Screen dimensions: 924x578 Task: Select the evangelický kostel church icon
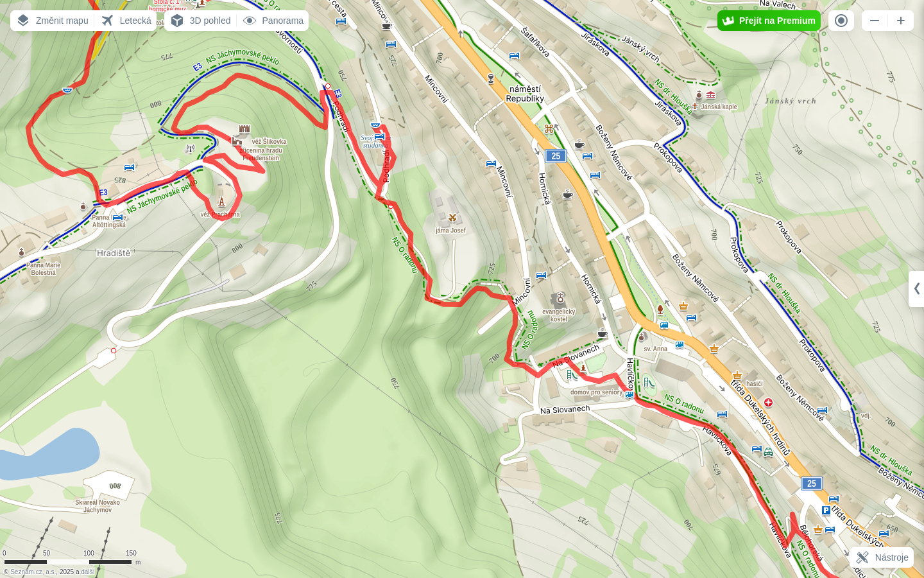560,299
